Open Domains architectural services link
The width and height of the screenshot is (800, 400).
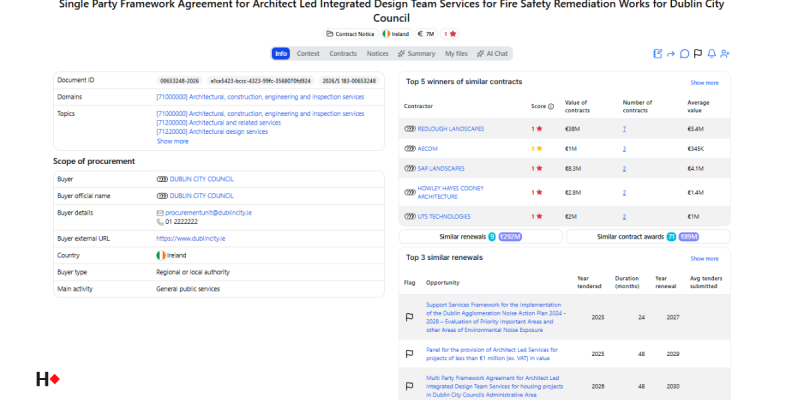pyautogui.click(x=260, y=97)
